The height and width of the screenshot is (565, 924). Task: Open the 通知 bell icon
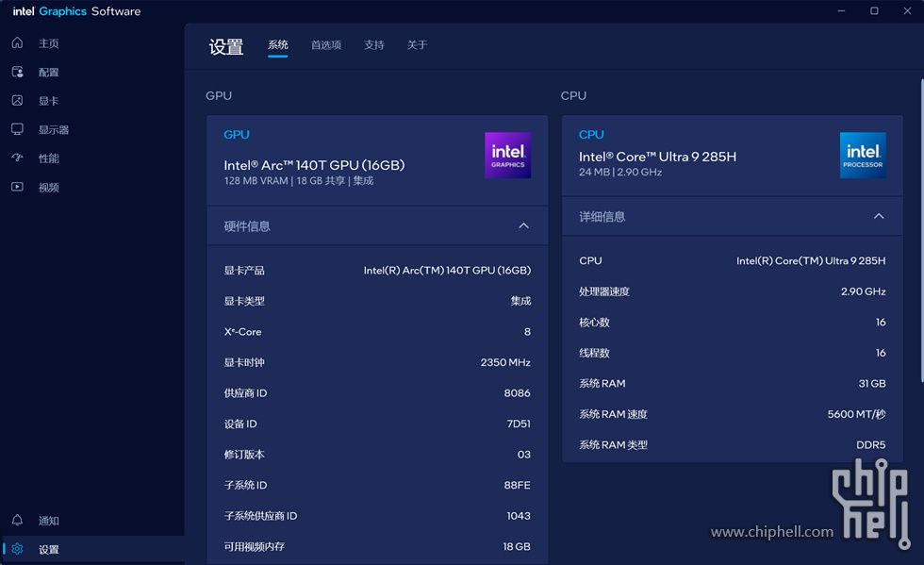pos(17,520)
